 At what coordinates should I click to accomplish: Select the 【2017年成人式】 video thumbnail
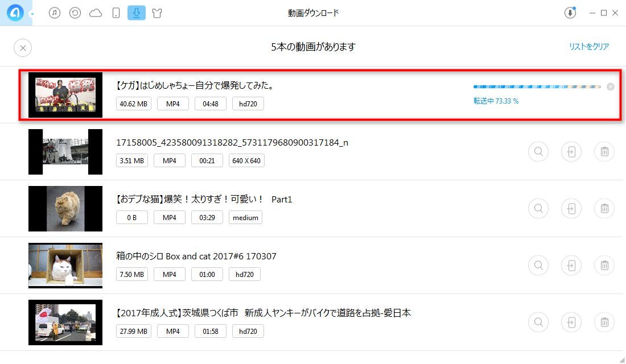coord(65,322)
